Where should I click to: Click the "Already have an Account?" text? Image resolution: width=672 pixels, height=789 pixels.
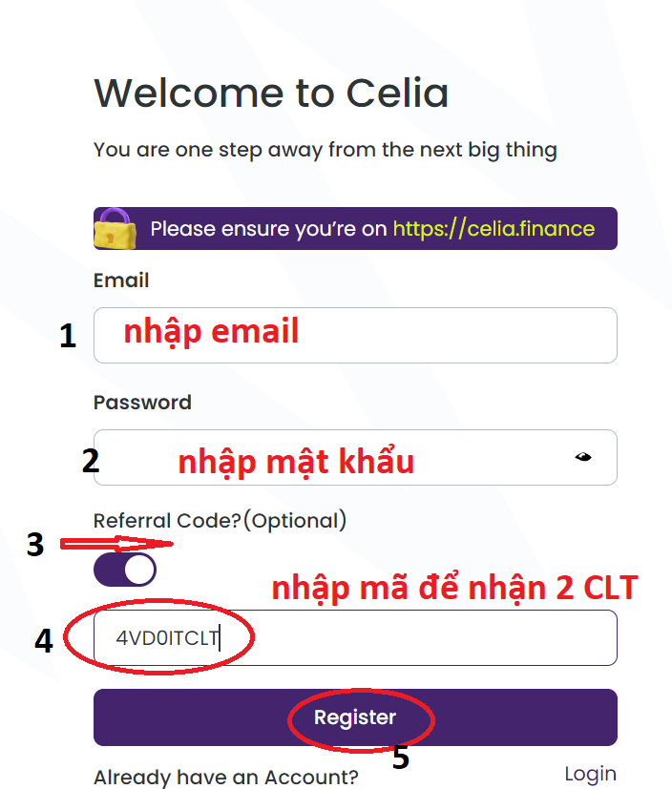[x=226, y=777]
